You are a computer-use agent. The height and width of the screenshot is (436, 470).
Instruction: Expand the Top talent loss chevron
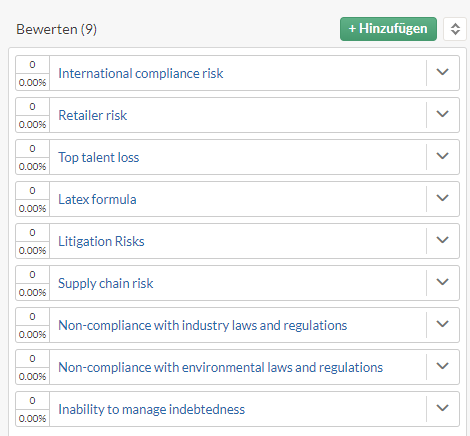coord(443,157)
